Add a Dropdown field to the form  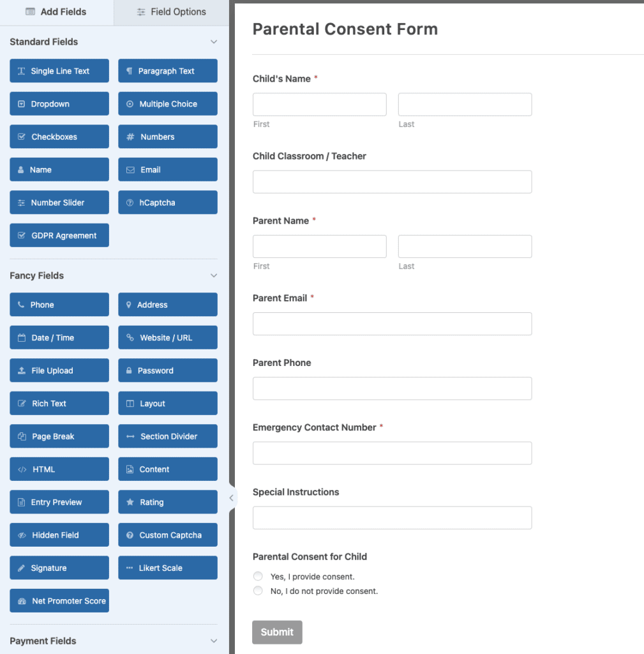click(x=59, y=103)
